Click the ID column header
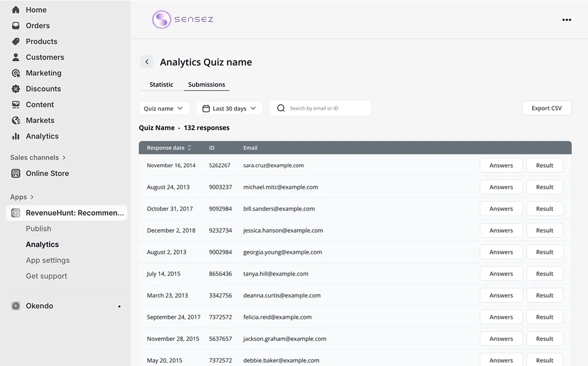This screenshot has height=366, width=588. click(x=212, y=147)
